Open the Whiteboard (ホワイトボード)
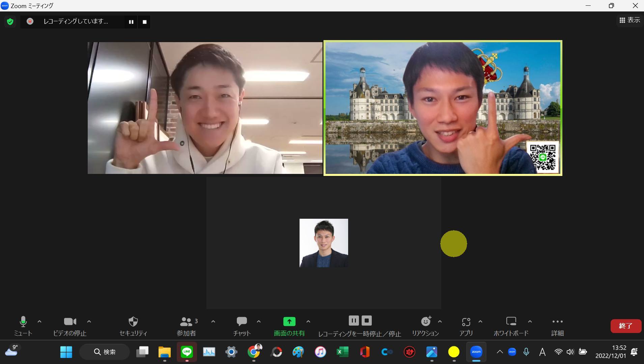Image resolution: width=644 pixels, height=364 pixels. point(511,322)
